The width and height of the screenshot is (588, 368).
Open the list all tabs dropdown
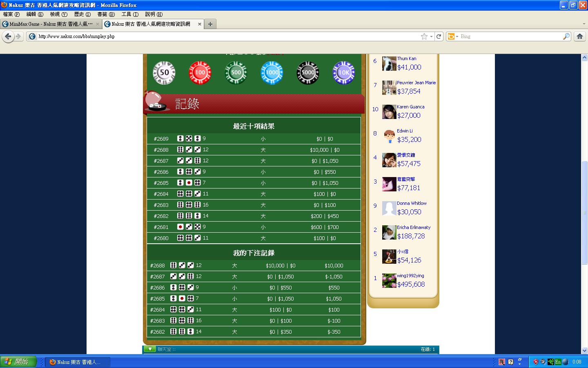click(584, 24)
